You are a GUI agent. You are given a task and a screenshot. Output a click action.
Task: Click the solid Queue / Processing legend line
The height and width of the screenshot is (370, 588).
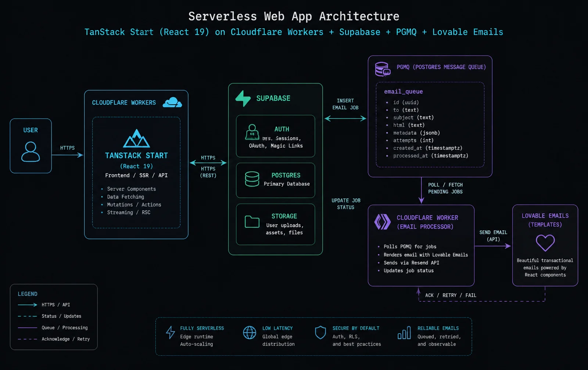tap(28, 327)
